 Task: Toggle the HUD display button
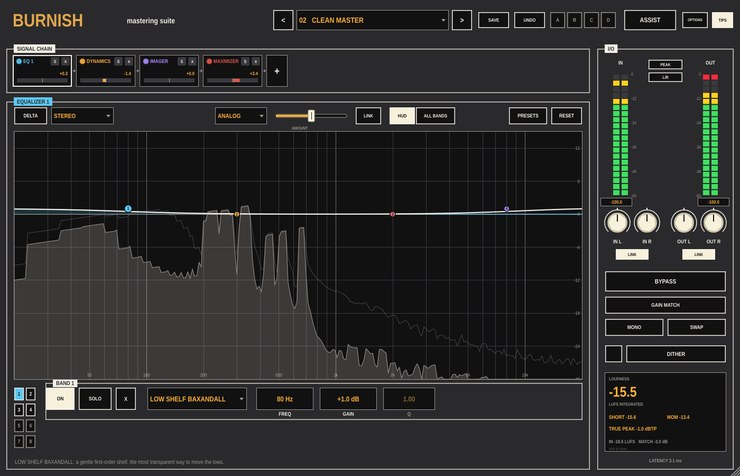(x=402, y=116)
